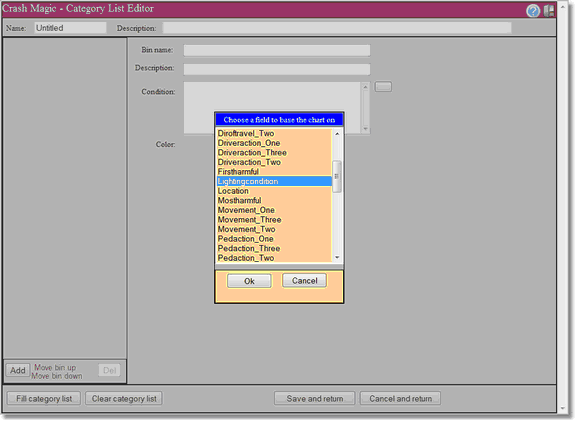576x422 pixels.
Task: Click the Bin name input field
Action: click(277, 50)
